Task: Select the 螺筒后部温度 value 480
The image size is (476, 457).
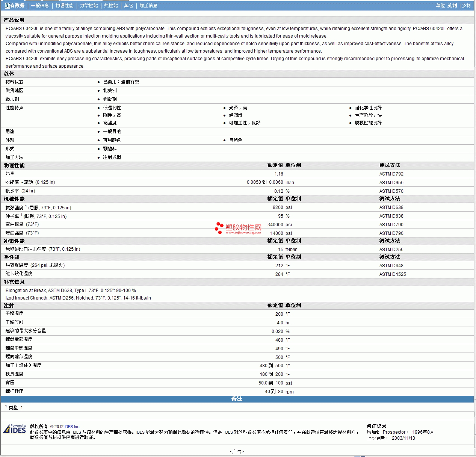Action: click(279, 340)
